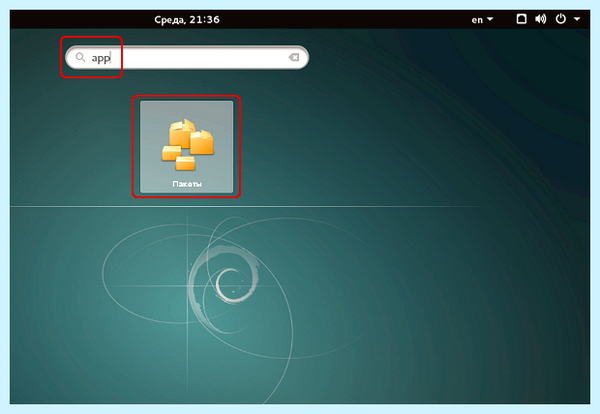This screenshot has height=414, width=600.
Task: Open the en keyboard layout menu
Action: 477,20
